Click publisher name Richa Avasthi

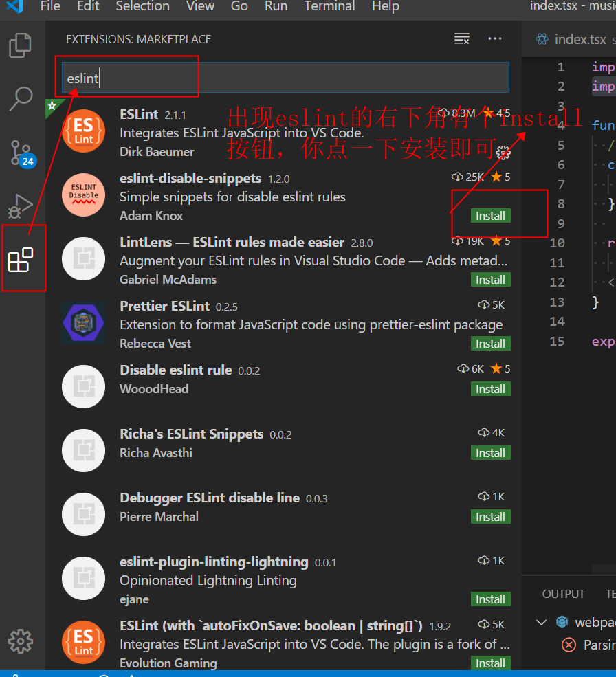tap(156, 453)
